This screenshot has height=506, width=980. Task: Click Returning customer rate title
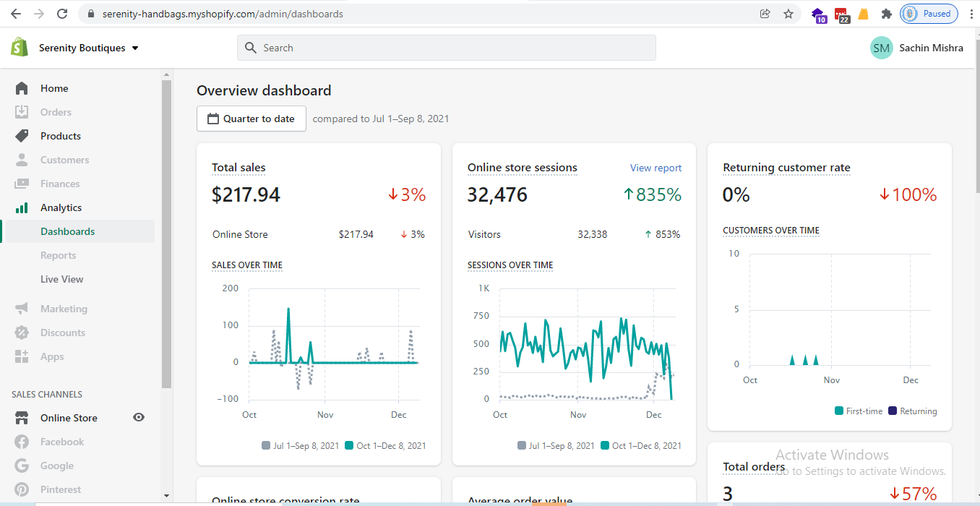point(786,168)
